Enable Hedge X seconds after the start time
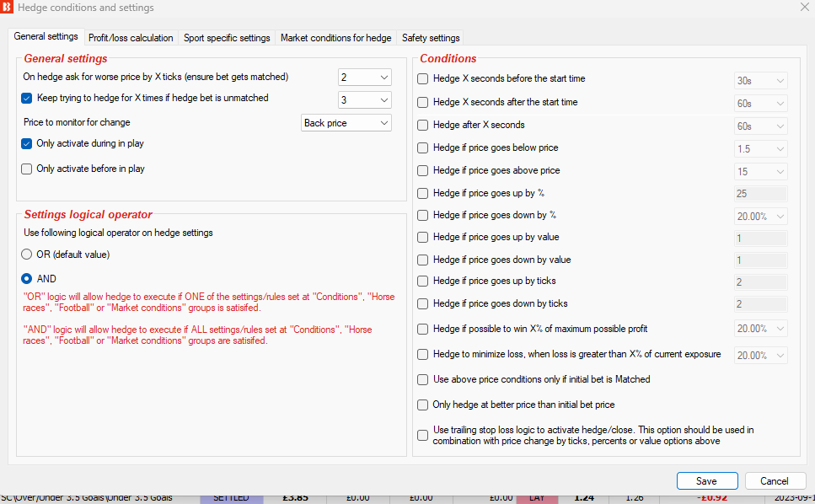815x504 pixels. click(423, 102)
